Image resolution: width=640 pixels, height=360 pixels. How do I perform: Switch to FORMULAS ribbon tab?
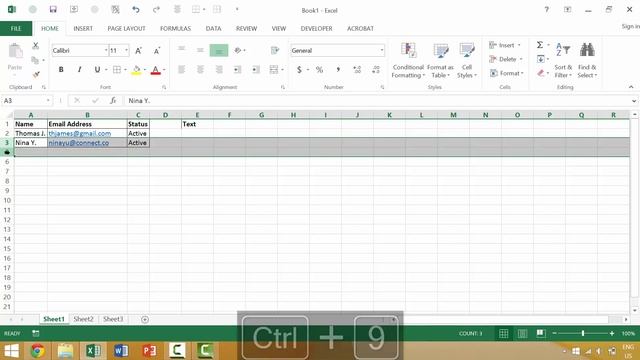click(x=176, y=28)
